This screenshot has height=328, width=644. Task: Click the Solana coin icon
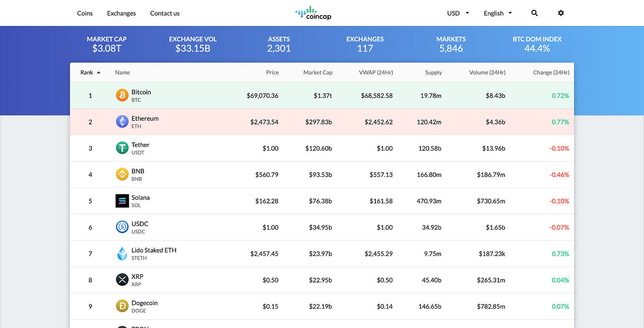click(122, 201)
